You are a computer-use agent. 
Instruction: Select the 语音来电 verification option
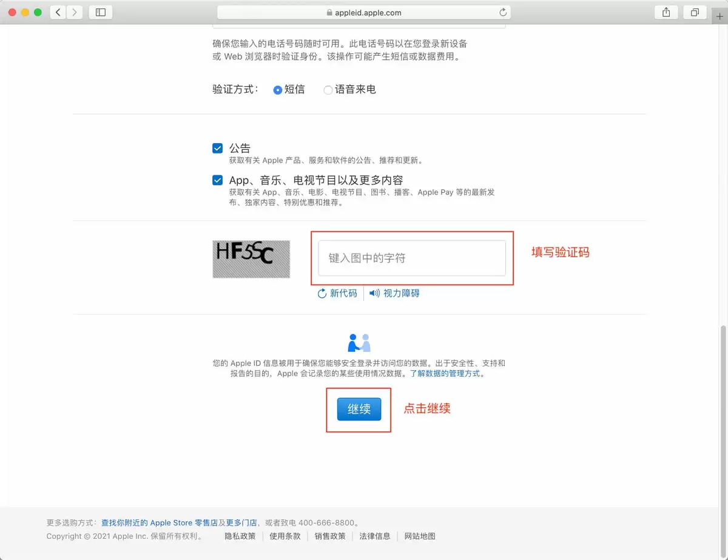[328, 89]
